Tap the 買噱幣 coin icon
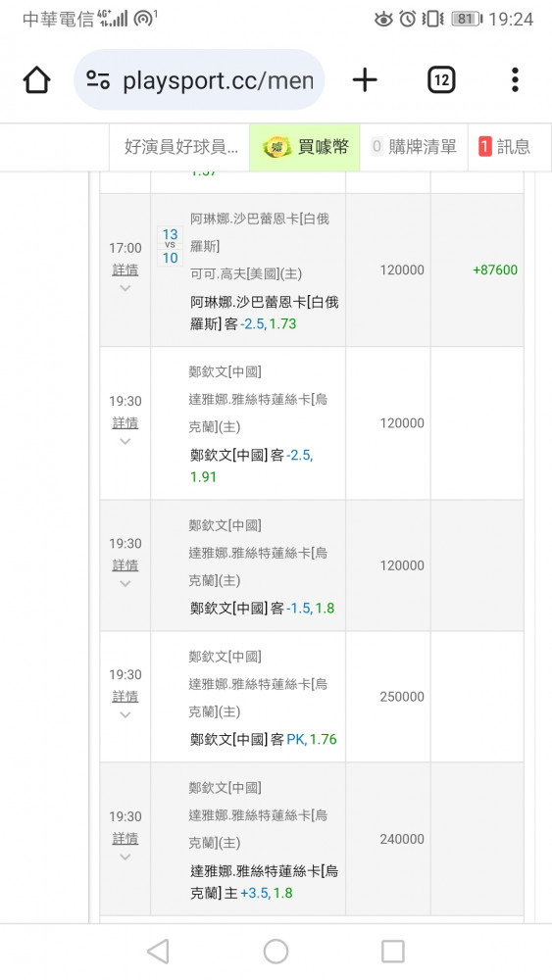 (x=276, y=148)
